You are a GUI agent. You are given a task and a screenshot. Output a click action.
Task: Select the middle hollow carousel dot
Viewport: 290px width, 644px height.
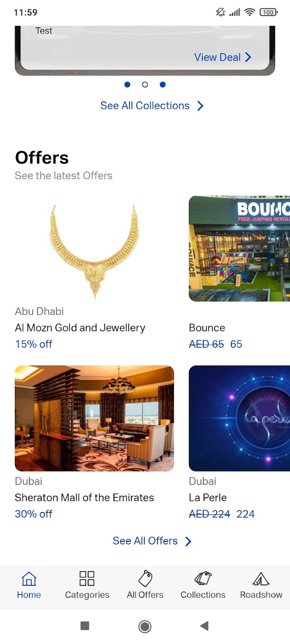[x=145, y=84]
